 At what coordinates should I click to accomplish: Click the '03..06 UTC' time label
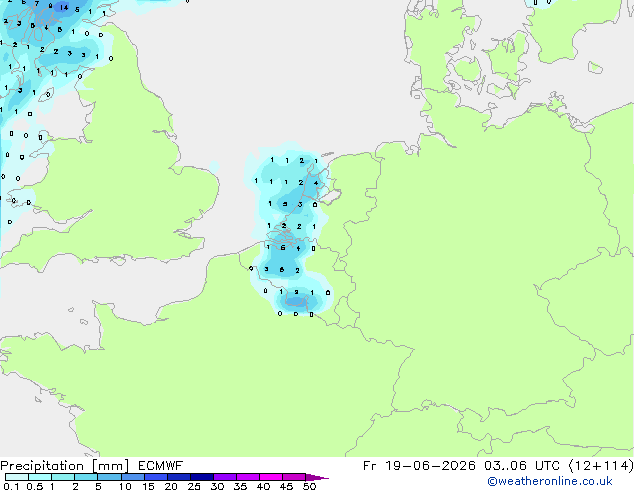[522, 466]
